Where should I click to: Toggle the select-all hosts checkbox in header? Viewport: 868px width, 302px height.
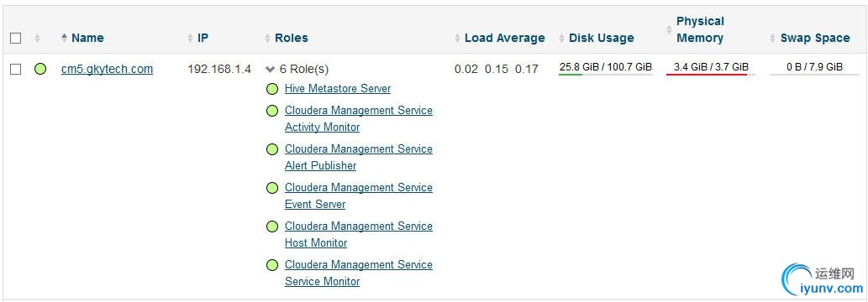(16, 38)
